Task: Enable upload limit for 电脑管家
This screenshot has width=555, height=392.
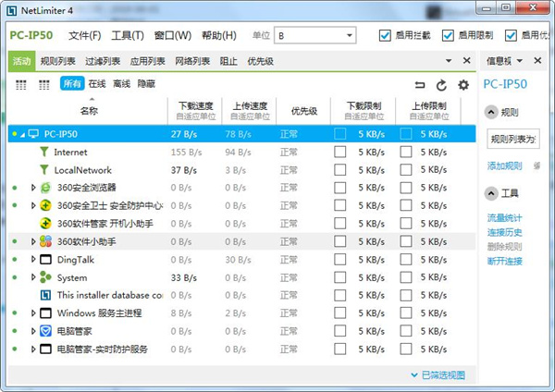Action: [x=406, y=331]
